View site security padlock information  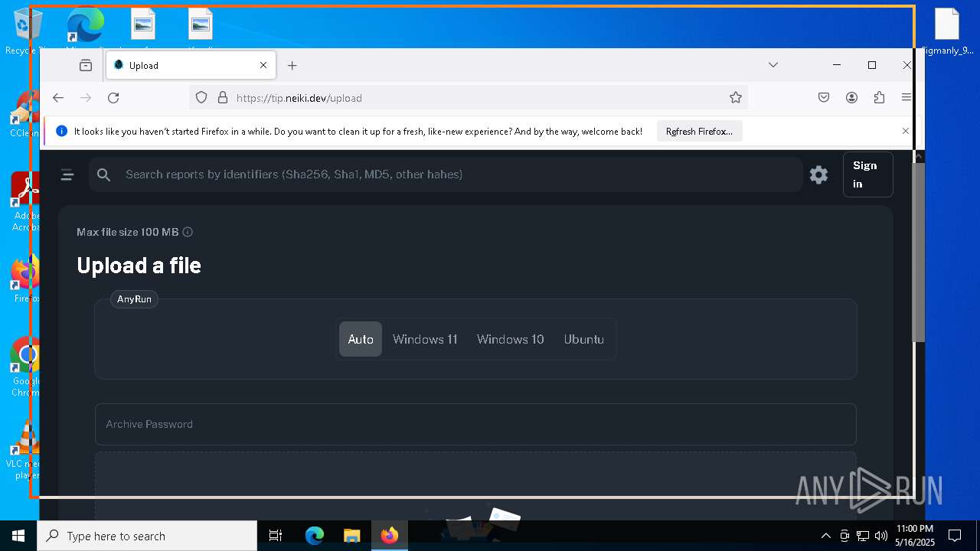223,98
